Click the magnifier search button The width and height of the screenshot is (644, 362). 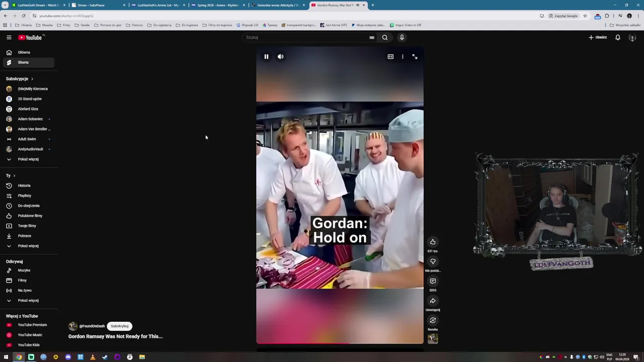[385, 37]
